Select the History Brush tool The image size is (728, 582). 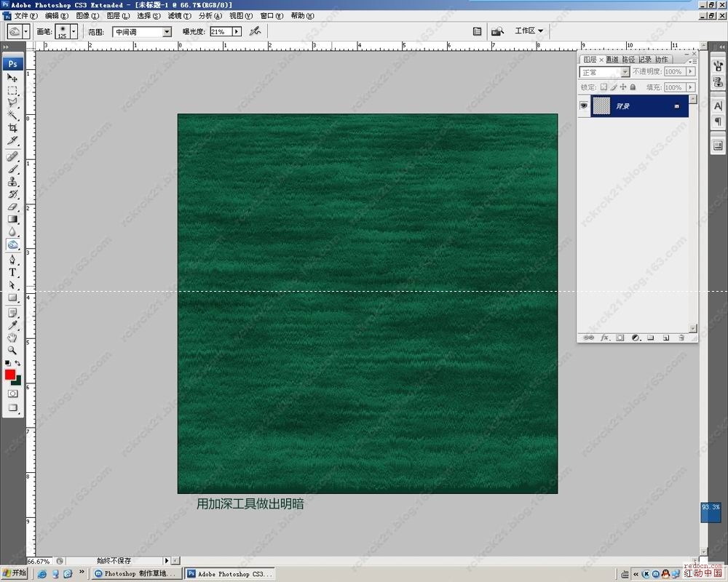point(12,194)
